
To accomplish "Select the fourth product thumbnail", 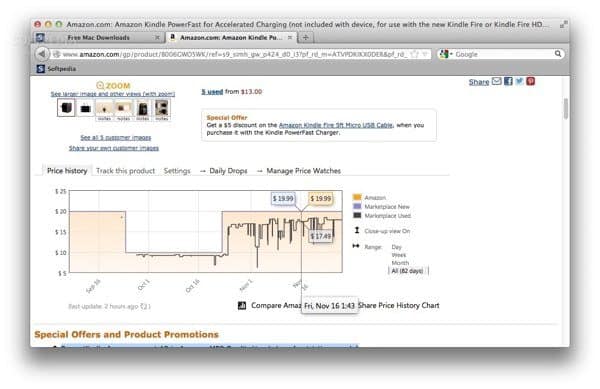I will point(123,109).
